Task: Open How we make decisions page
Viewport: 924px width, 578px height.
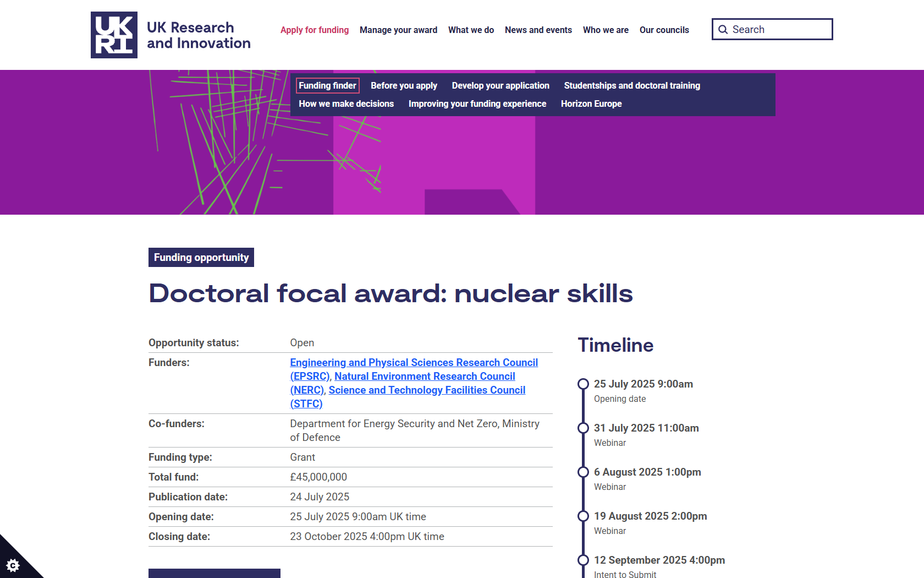Action: [x=346, y=103]
